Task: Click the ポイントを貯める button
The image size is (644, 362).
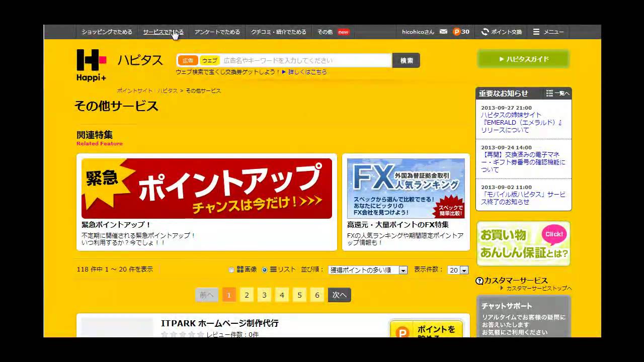Action: pyautogui.click(x=426, y=329)
